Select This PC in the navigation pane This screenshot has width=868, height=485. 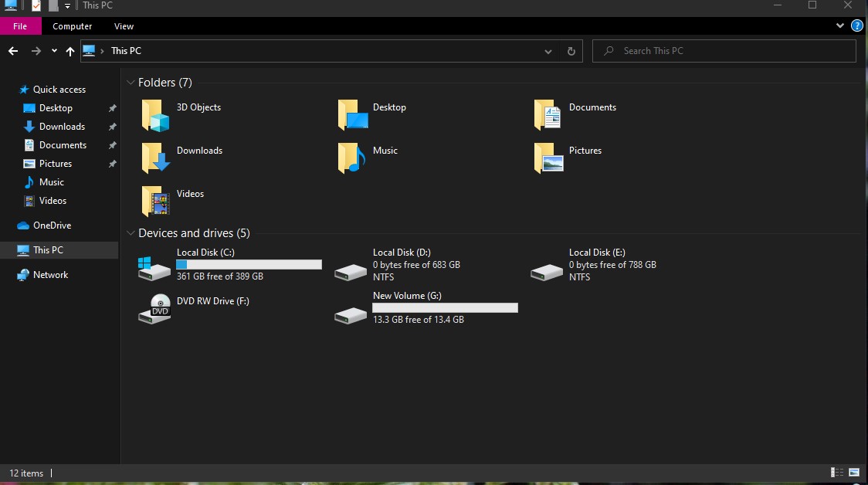[x=48, y=250]
